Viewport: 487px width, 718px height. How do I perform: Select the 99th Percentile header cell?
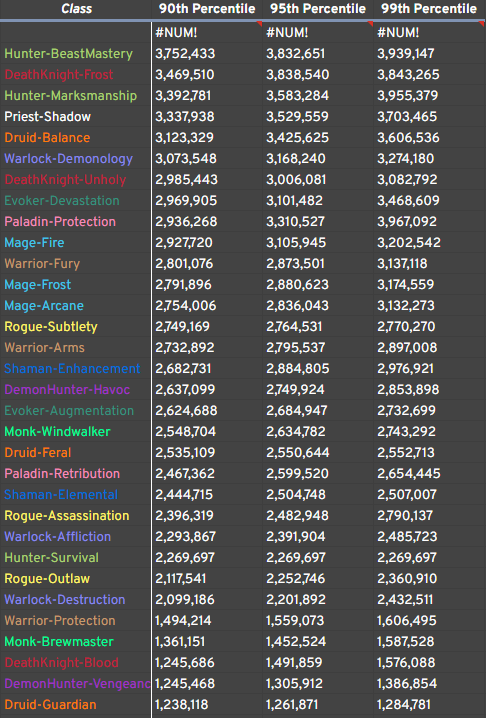click(x=429, y=9)
